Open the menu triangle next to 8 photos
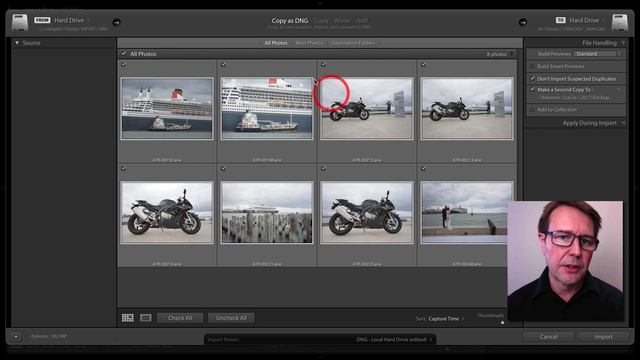 (512, 54)
